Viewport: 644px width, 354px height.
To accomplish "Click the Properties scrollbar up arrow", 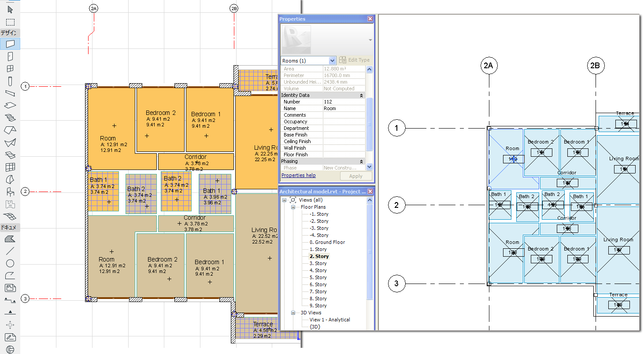I will click(x=370, y=69).
